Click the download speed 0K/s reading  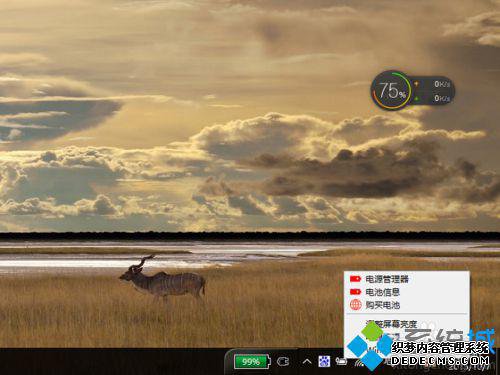[442, 98]
